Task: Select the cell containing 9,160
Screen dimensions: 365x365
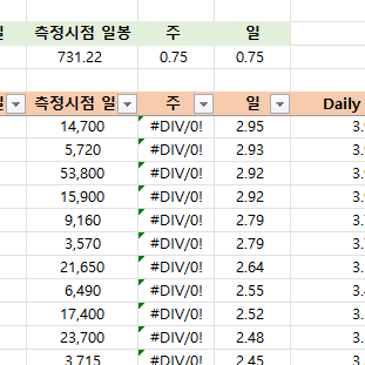Action: click(x=82, y=220)
